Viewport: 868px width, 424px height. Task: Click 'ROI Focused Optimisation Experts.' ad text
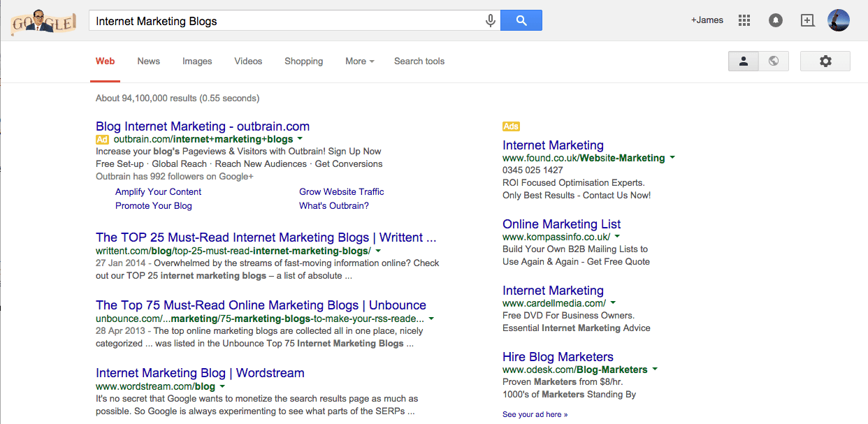(574, 183)
